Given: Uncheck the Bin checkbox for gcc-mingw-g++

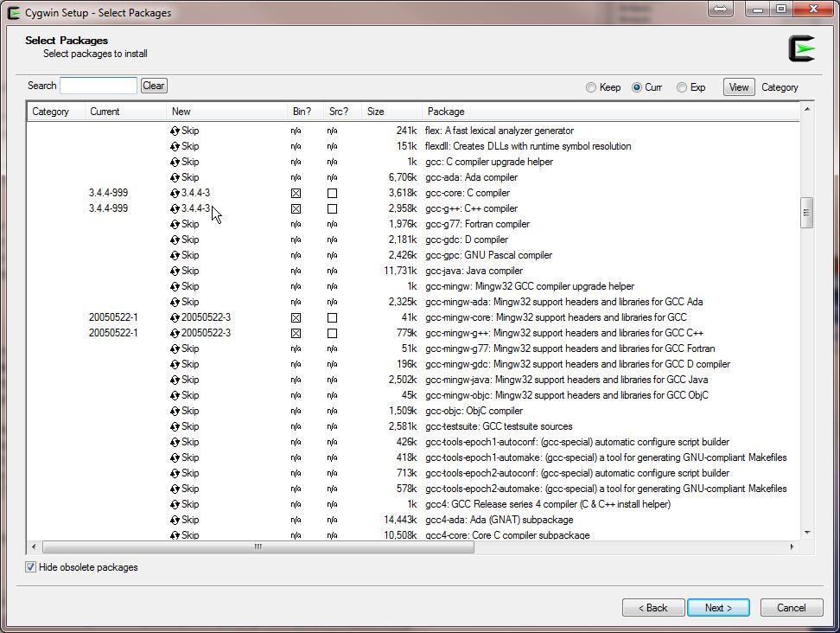Looking at the screenshot, I should [296, 333].
